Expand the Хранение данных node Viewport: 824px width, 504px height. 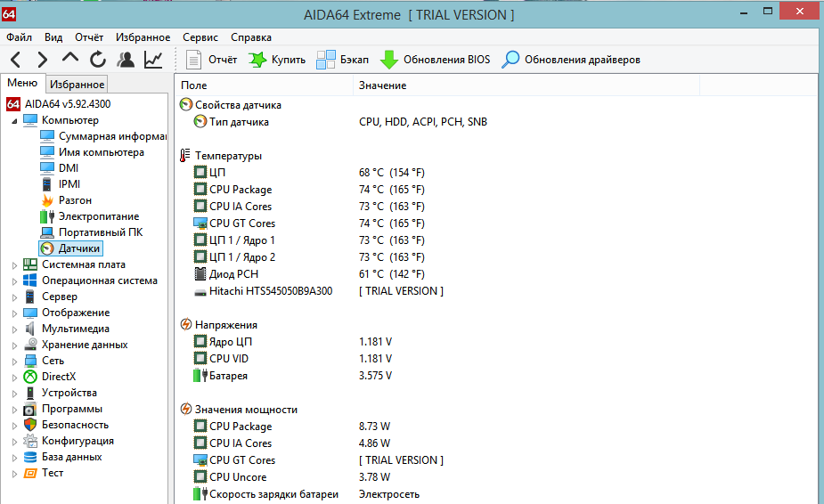click(14, 345)
